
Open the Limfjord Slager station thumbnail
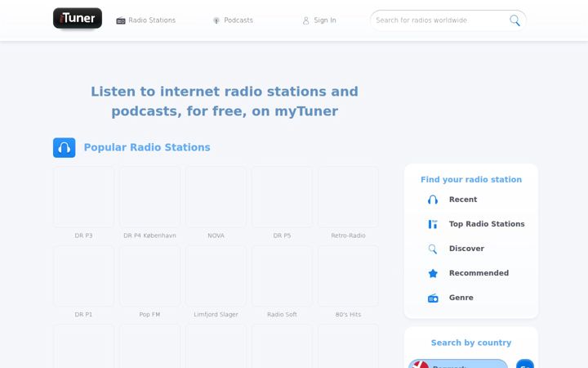click(x=216, y=276)
